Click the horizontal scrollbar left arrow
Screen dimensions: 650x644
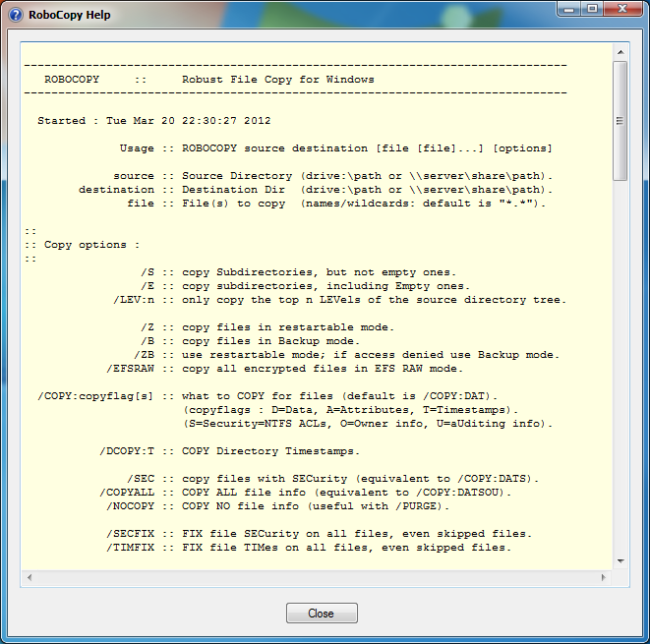click(30, 577)
